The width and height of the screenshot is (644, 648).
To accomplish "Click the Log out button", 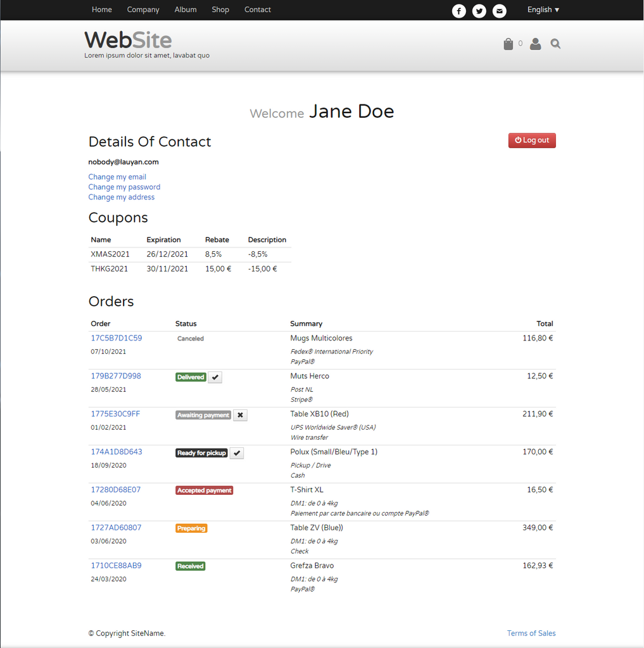I will 532,140.
